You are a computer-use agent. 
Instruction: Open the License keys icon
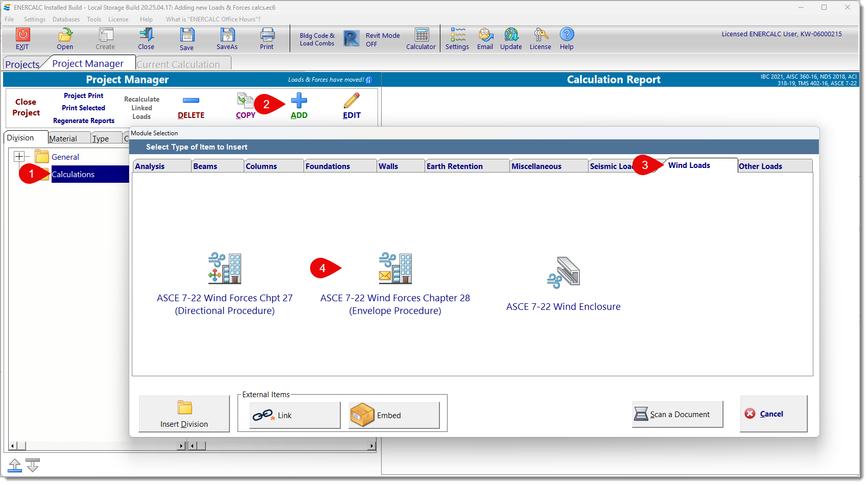[x=541, y=34]
